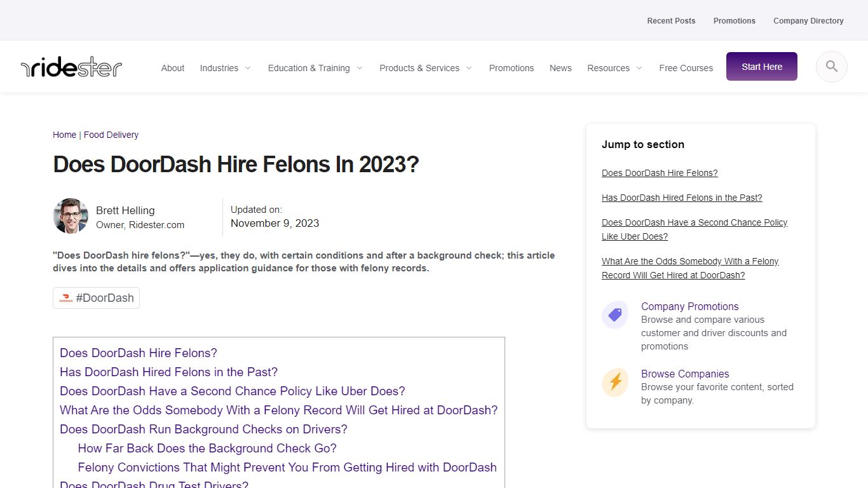This screenshot has height=488, width=868.
Task: Click the 'Jump to section' heading
Action: point(643,144)
